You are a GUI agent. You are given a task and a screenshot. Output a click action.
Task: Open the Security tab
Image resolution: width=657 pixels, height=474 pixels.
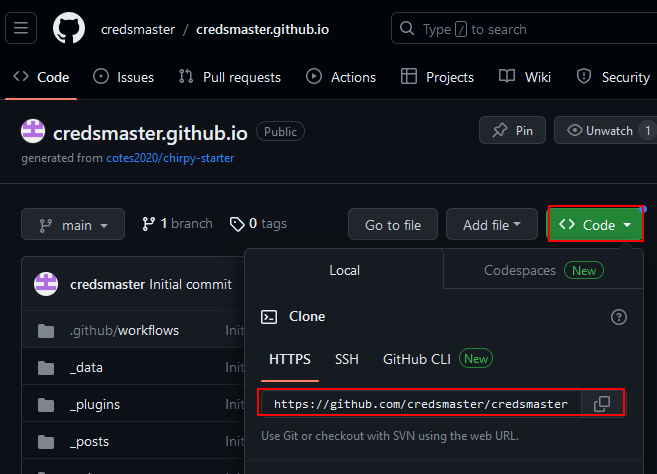tap(614, 77)
